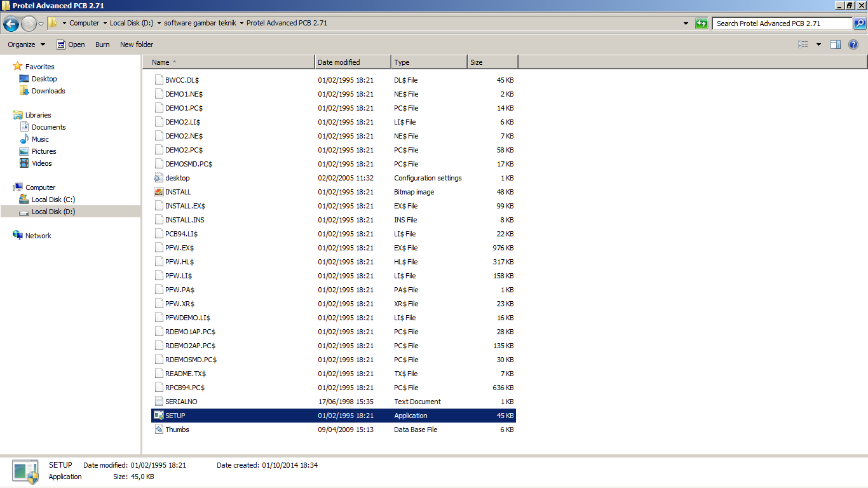Click the Thumbs database file icon
This screenshot has width=868, height=488.
(x=159, y=430)
